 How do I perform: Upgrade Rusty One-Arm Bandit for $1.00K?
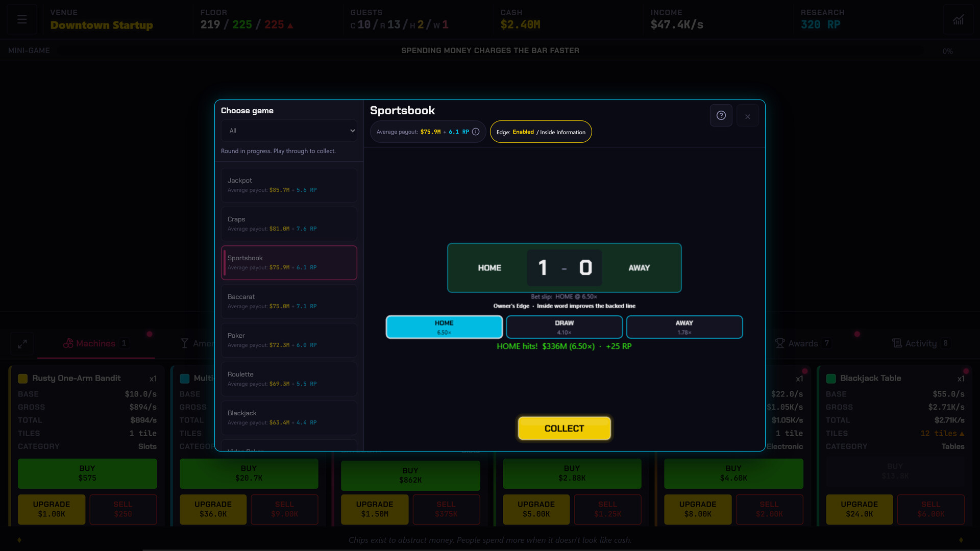click(52, 509)
